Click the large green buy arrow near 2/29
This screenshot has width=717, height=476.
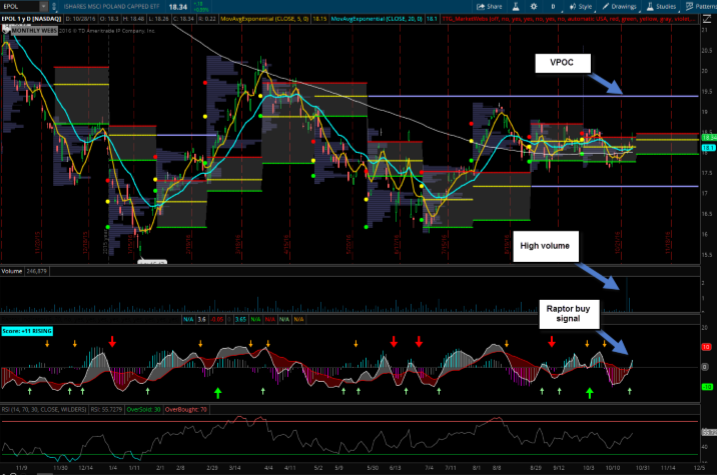point(217,394)
